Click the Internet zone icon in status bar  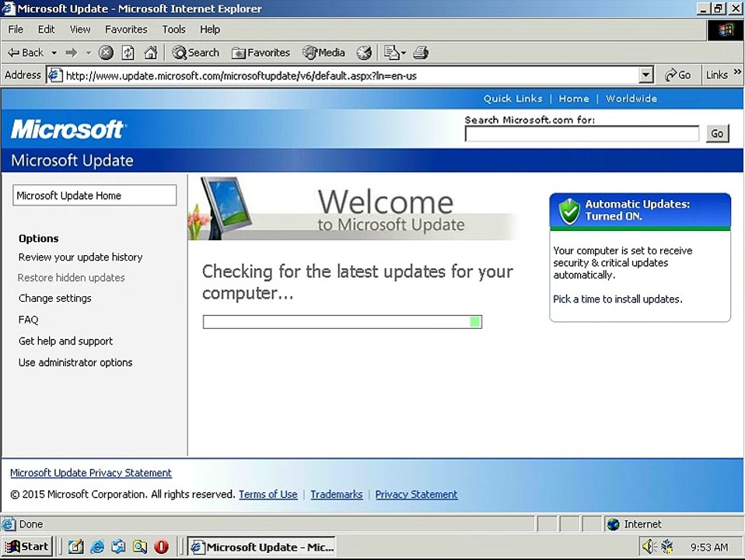point(614,524)
